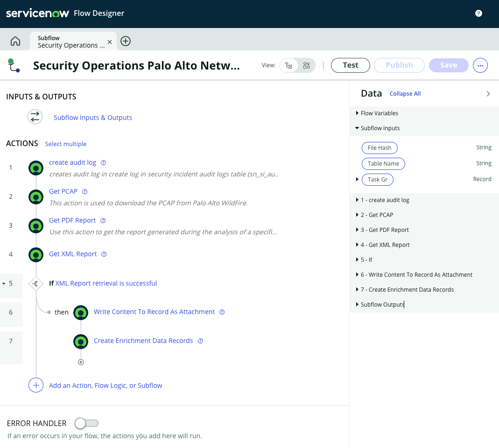Click the Get PDF Report action icon

36,225
